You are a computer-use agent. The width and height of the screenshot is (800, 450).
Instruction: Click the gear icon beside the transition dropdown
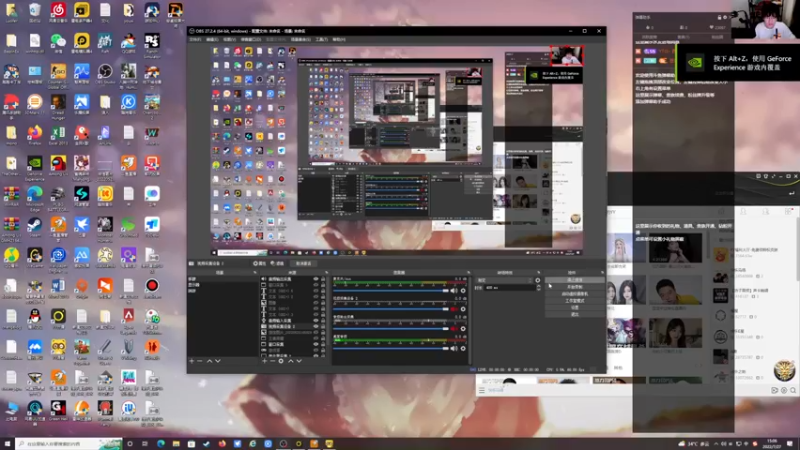(x=538, y=280)
